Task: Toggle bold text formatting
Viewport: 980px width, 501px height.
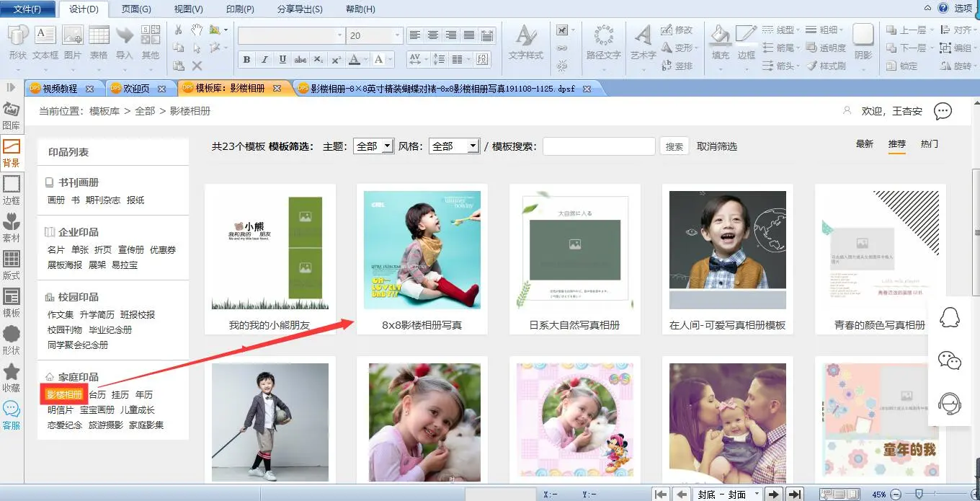Action: tap(246, 60)
